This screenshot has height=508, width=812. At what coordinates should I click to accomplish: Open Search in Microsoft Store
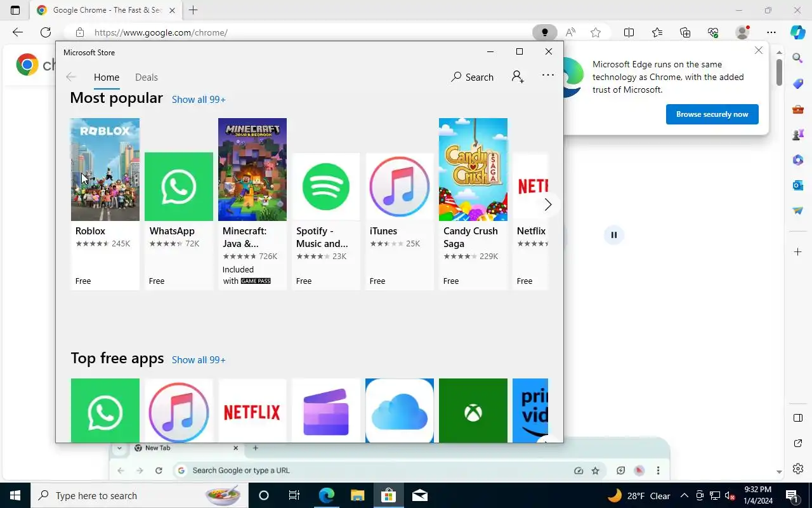tap(472, 77)
